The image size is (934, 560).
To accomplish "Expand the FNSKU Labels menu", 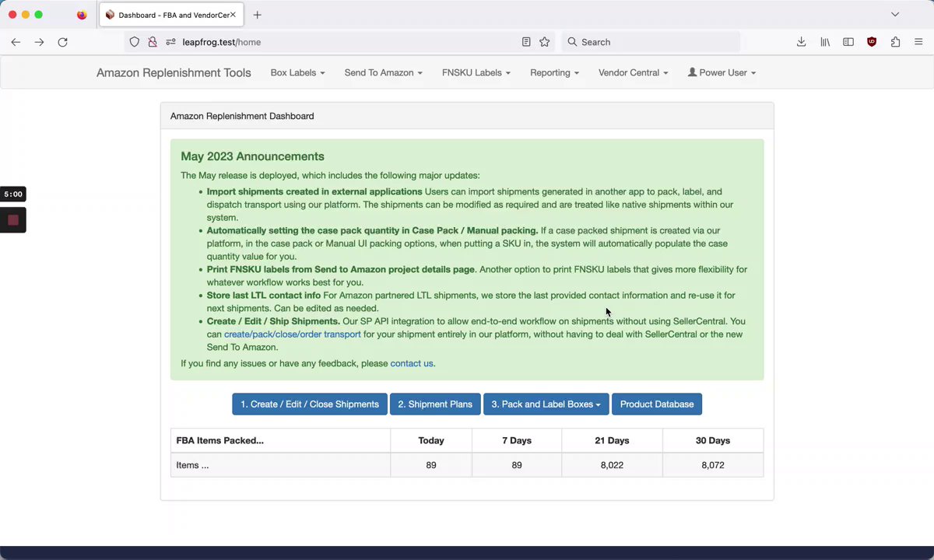I will tap(476, 72).
